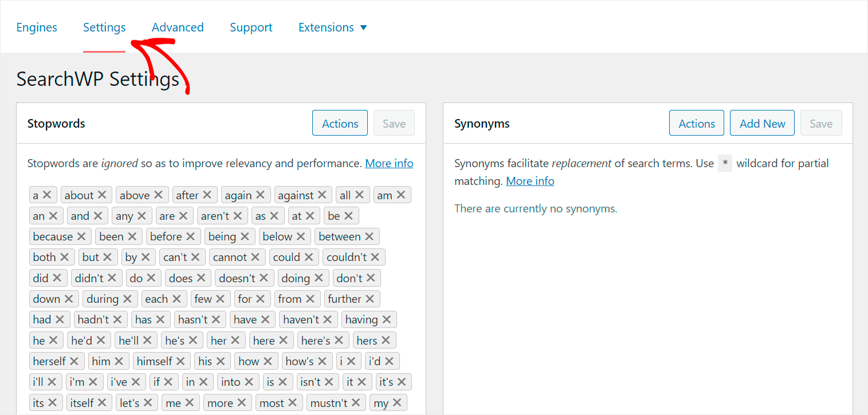Delete the "herself" stopword via its X
The width and height of the screenshot is (868, 415).
pos(74,361)
